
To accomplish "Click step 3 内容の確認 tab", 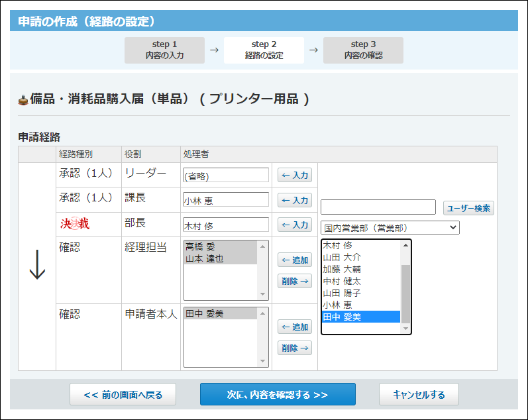I will (x=363, y=50).
